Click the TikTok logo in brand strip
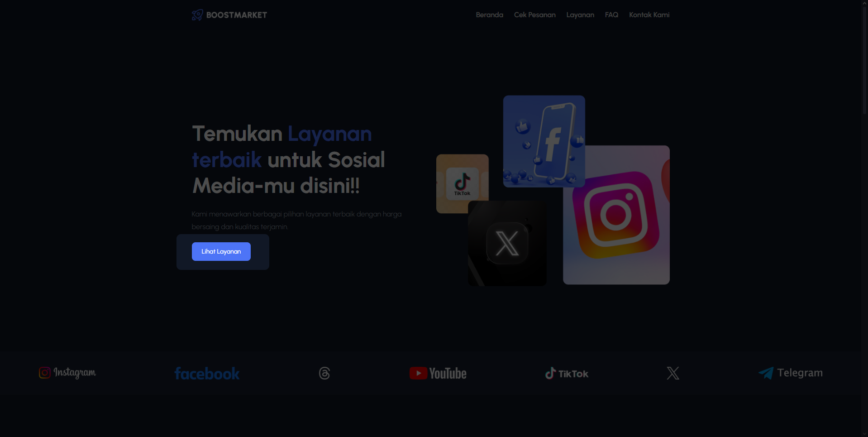 (x=567, y=373)
